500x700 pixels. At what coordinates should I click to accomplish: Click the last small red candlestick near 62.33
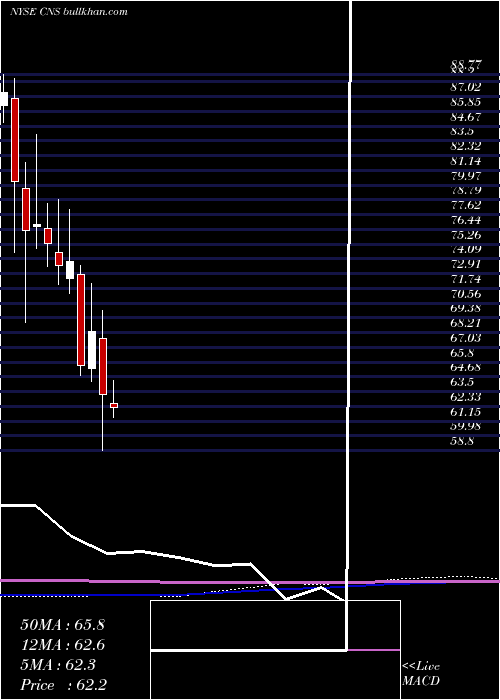coord(114,405)
